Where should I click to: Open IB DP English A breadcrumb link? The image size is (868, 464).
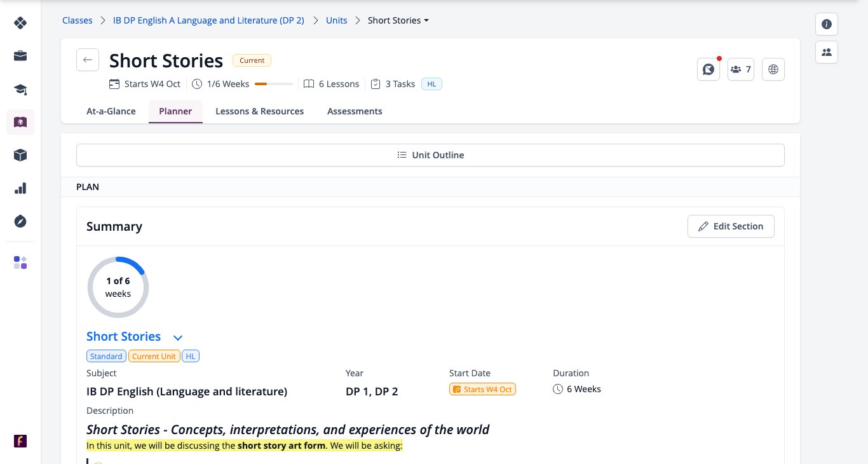coord(208,20)
